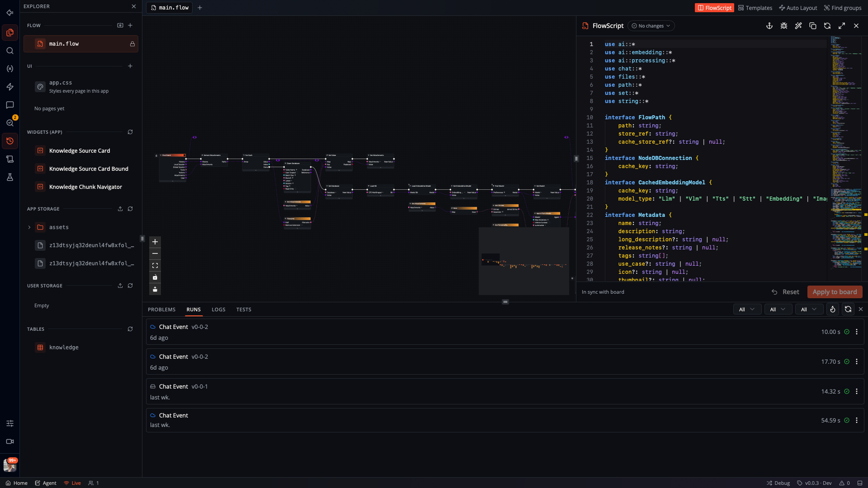Screen dimensions: 868x488
Task: Toggle canvas lock icon
Action: (155, 277)
